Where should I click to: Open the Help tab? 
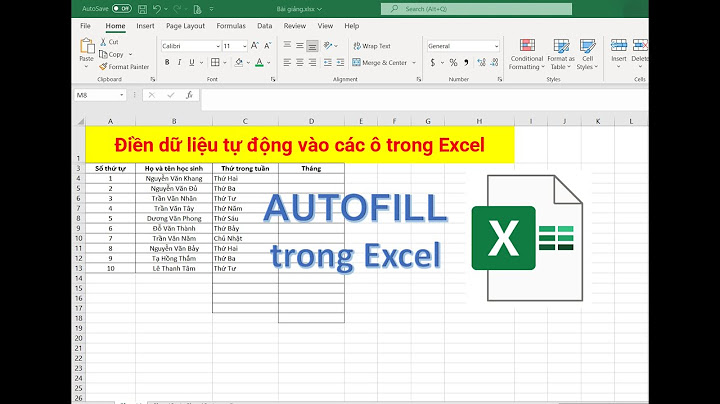click(x=352, y=26)
